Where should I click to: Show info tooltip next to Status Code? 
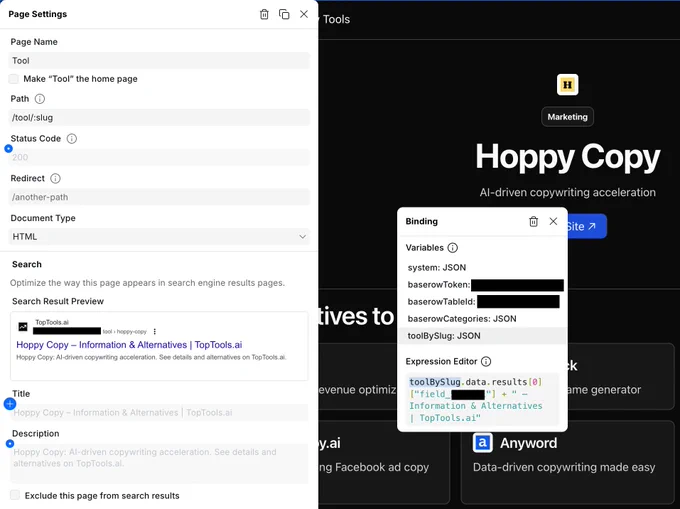coord(72,139)
